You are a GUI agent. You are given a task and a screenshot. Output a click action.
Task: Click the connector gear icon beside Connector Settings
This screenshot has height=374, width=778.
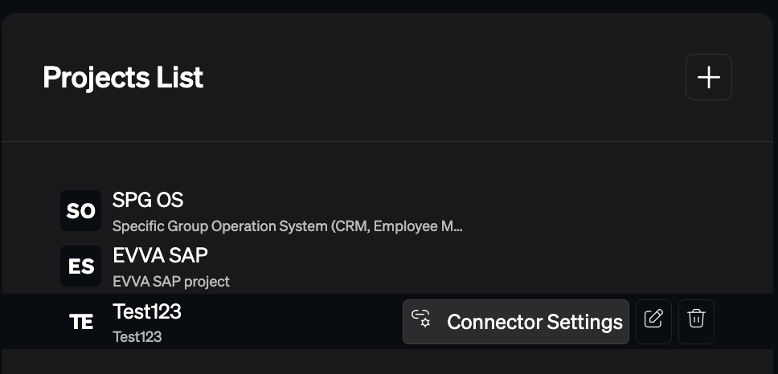point(421,318)
